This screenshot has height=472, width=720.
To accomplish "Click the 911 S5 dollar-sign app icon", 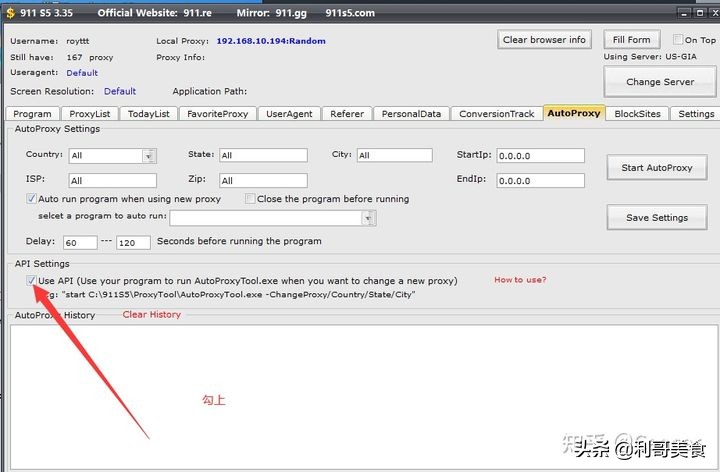I will [9, 13].
